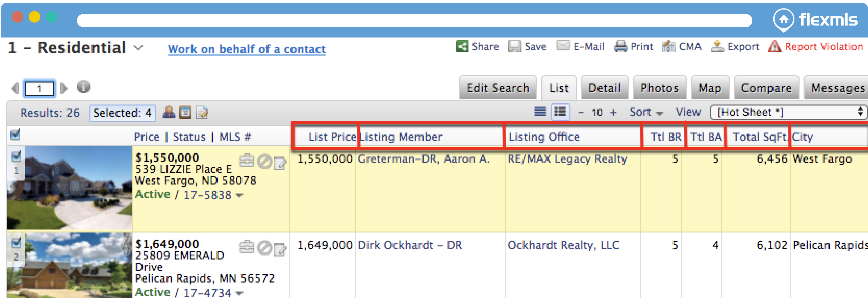Expand the 1 - Residential chevron
The height and width of the screenshot is (299, 868).
pyautogui.click(x=138, y=48)
